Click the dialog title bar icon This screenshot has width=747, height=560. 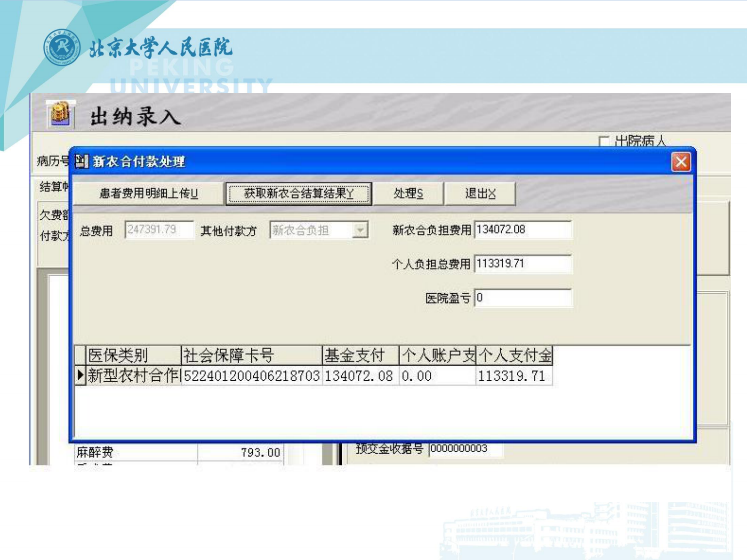pyautogui.click(x=81, y=161)
